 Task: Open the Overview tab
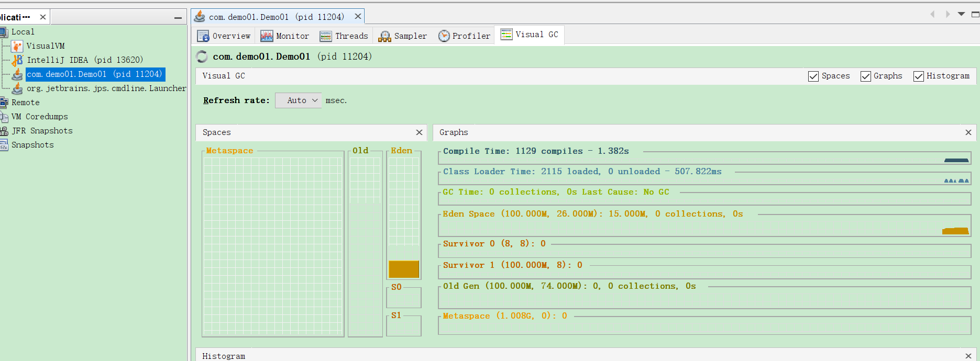click(224, 36)
